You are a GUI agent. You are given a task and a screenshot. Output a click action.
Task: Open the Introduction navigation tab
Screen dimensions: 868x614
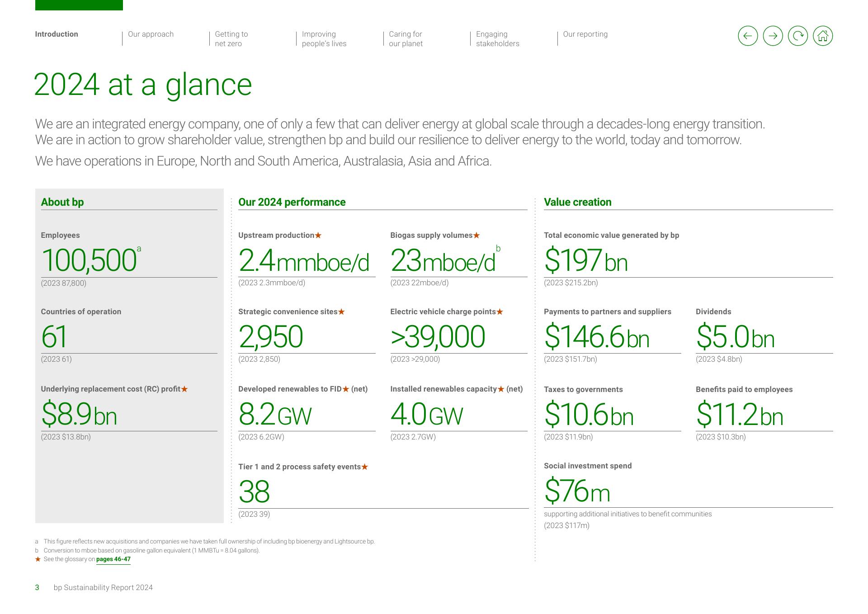pos(57,34)
